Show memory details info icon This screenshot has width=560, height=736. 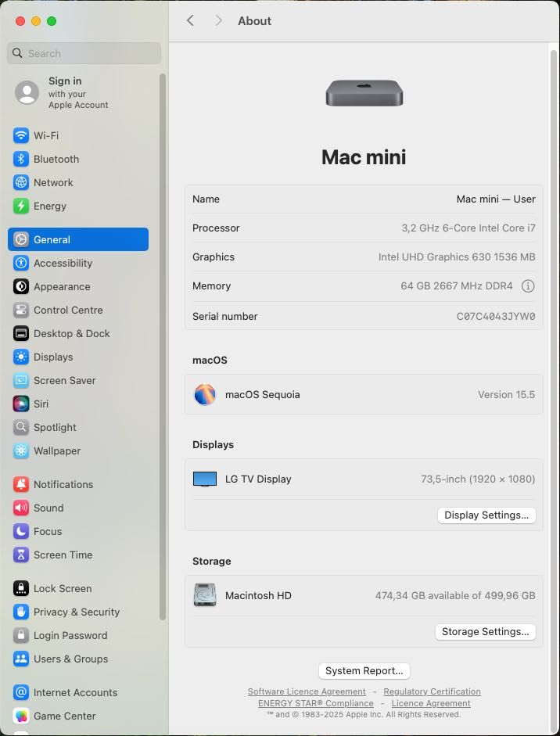coord(528,285)
